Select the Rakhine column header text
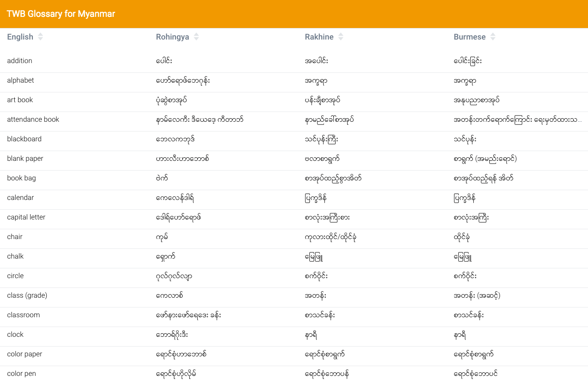This screenshot has width=588, height=383. (x=319, y=37)
